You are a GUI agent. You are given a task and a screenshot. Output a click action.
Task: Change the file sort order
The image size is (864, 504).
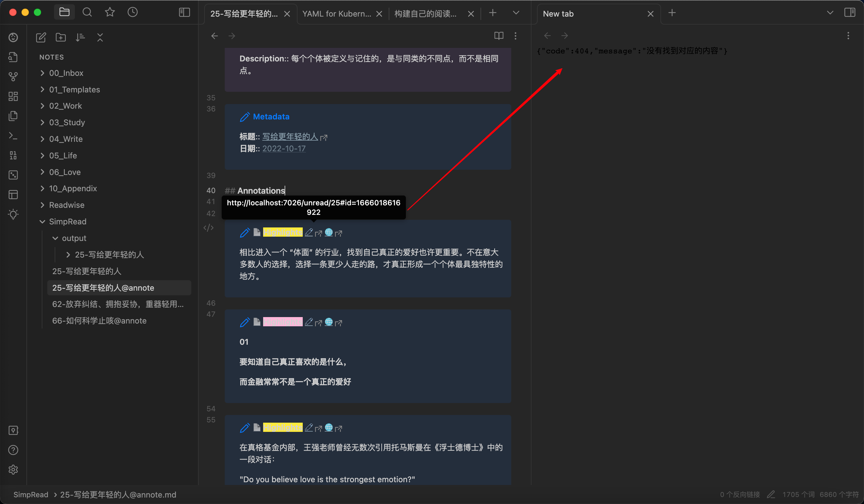80,37
